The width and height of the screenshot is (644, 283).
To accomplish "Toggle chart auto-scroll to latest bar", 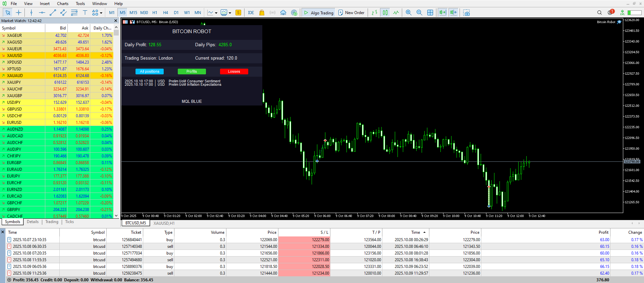I will pyautogui.click(x=443, y=13).
